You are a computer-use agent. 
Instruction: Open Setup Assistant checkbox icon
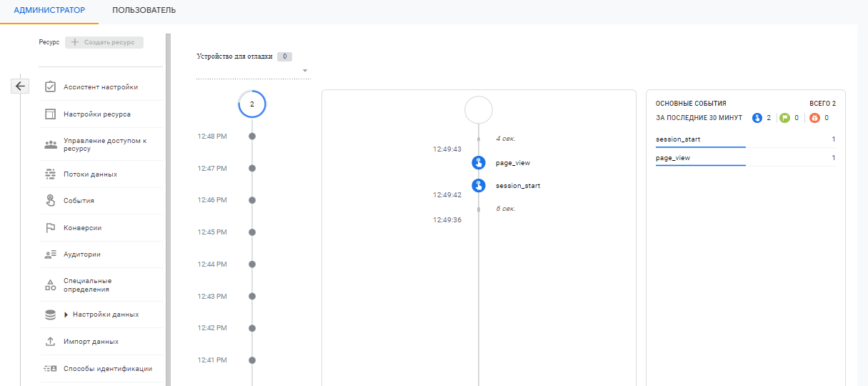[50, 86]
